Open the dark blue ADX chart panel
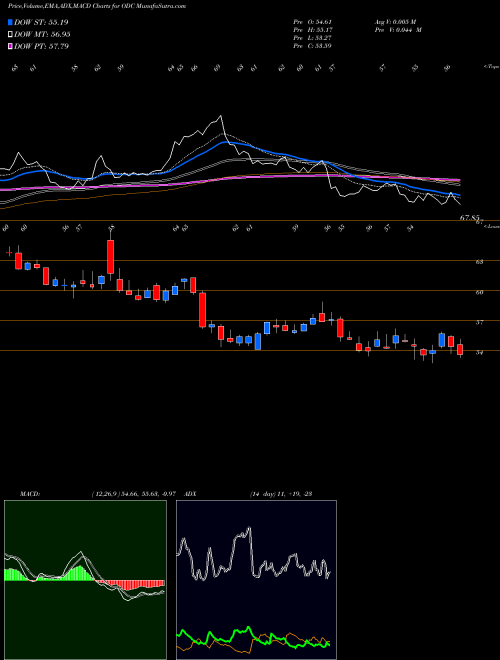 point(256,580)
